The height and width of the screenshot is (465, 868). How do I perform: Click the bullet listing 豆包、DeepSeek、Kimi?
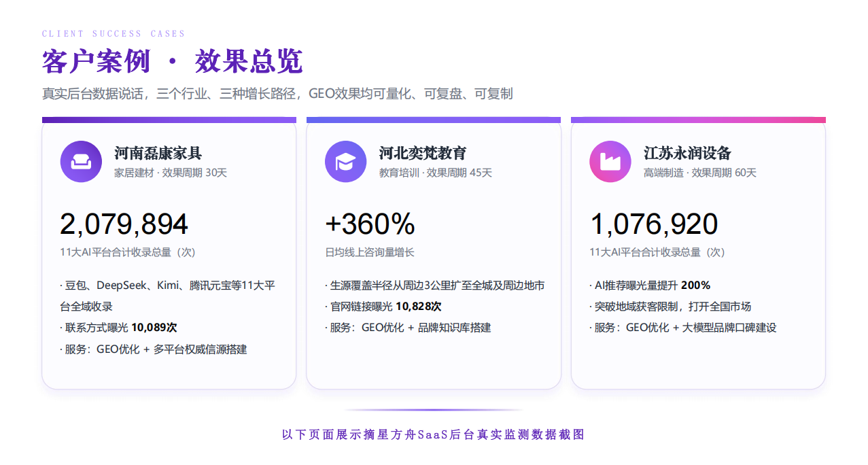167,296
